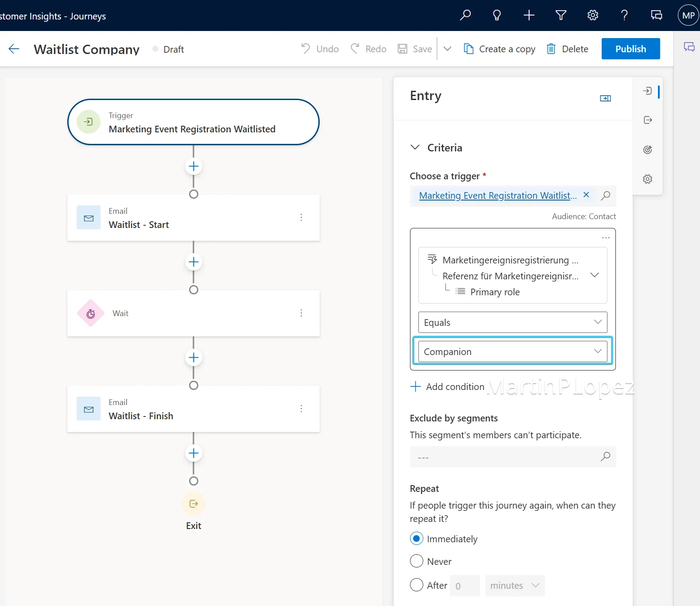This screenshot has height=606, width=700.
Task: Select the After repeat option
Action: pyautogui.click(x=416, y=585)
